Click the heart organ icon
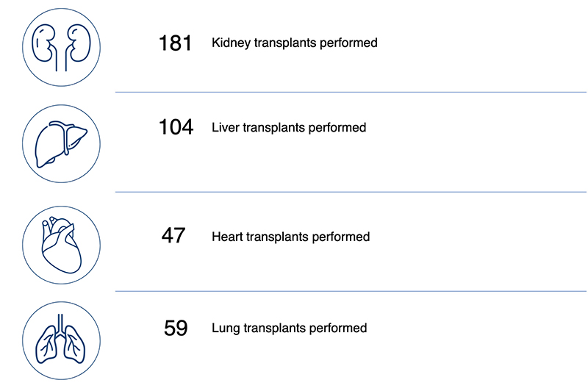 tap(60, 242)
